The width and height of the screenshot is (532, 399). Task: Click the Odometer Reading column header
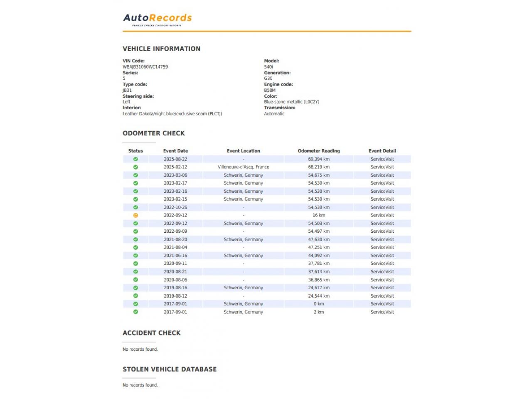click(319, 151)
